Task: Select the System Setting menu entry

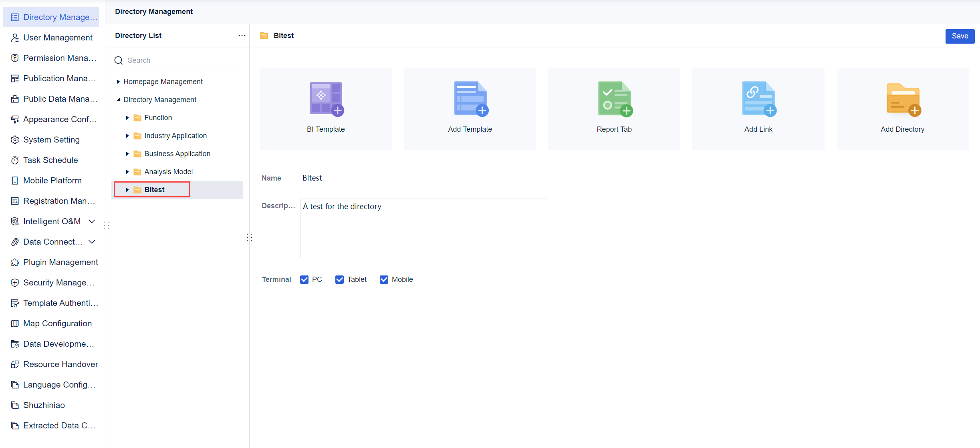Action: coord(51,139)
